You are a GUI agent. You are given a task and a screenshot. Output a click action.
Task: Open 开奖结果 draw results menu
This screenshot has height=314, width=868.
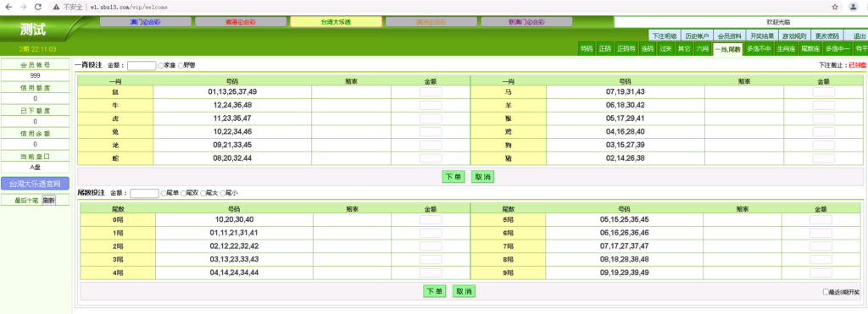point(761,36)
